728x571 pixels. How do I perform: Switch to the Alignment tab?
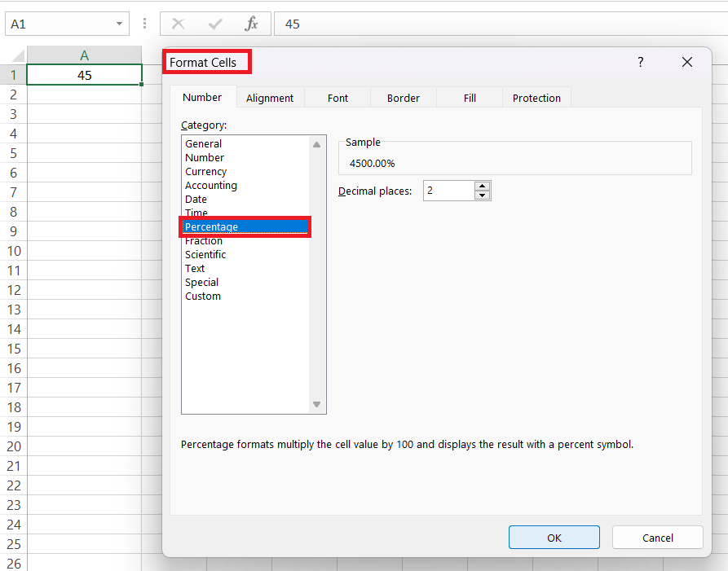tap(270, 98)
